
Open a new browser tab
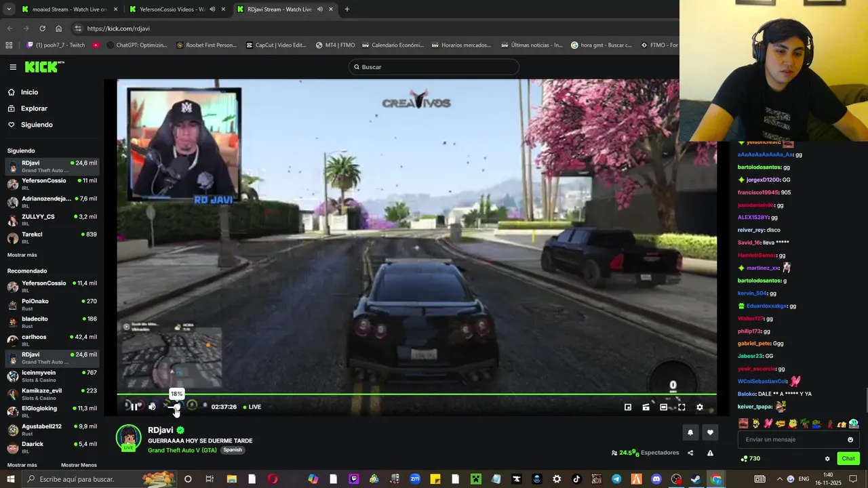click(347, 9)
